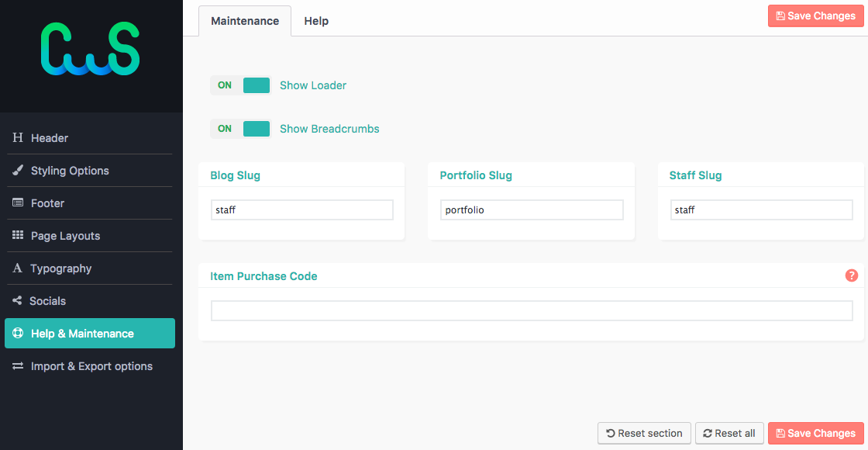Screen dimensions: 868x450
Task: Click the Styling Options brush icon
Action: [18, 170]
